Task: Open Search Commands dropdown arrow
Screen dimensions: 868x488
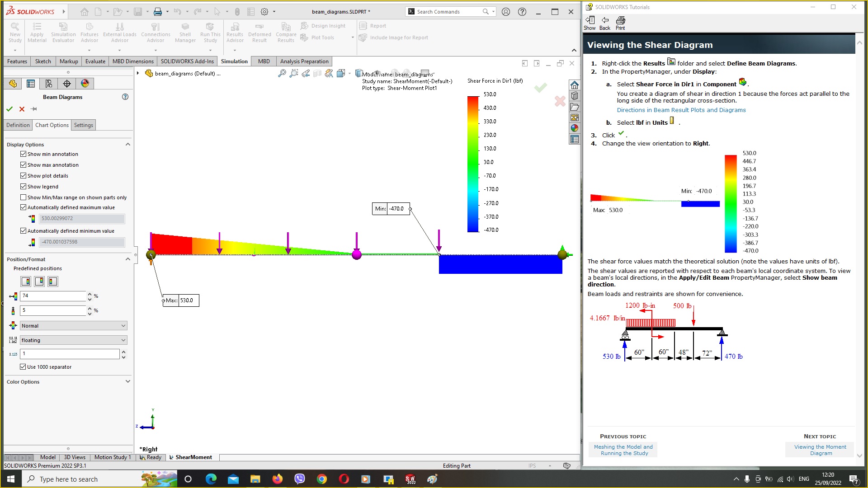Action: click(x=493, y=12)
